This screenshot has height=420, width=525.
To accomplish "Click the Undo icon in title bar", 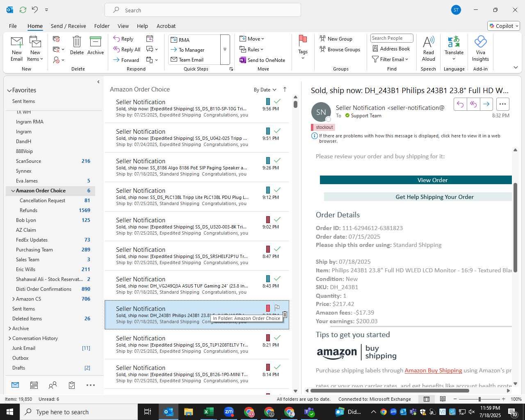I will [35, 10].
